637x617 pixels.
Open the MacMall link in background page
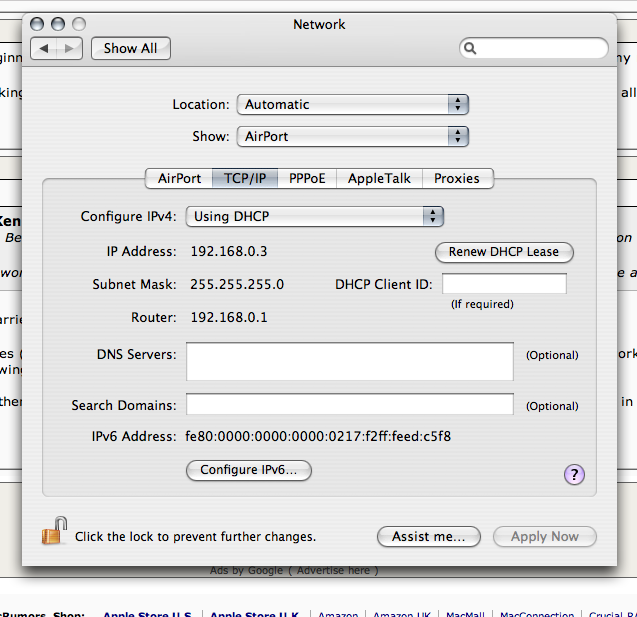click(x=466, y=614)
